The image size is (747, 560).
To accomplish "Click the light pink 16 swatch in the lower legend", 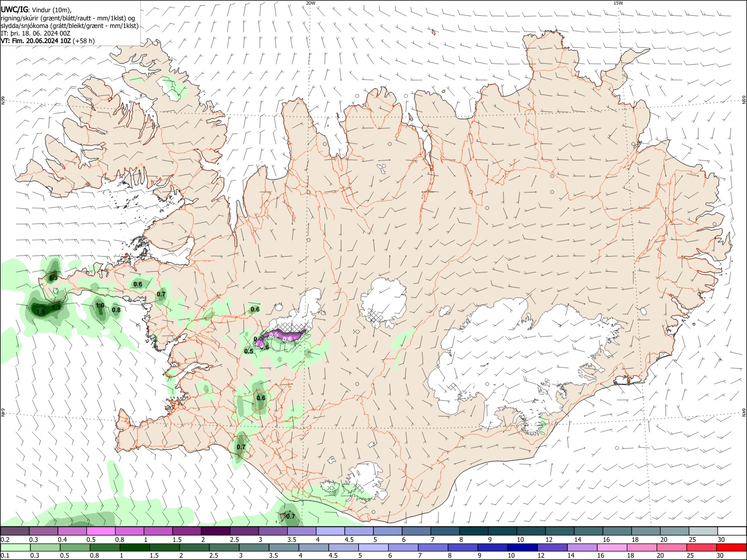I will coord(612,547).
